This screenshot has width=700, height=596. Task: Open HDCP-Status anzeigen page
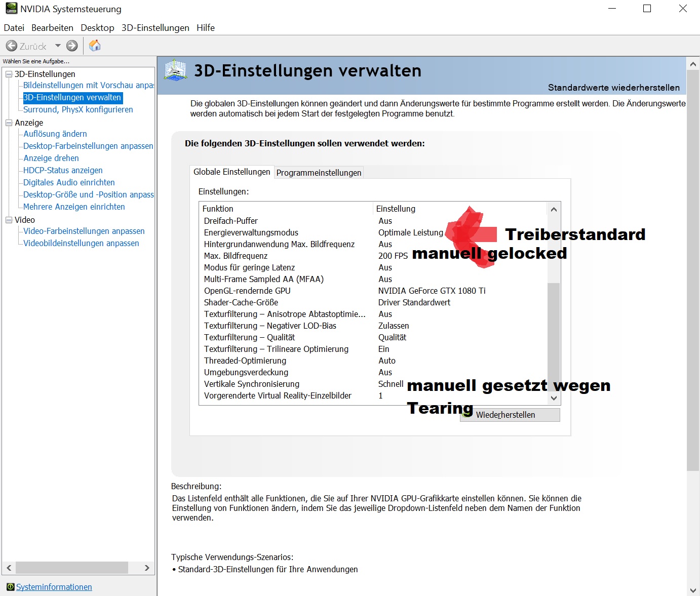pos(63,171)
